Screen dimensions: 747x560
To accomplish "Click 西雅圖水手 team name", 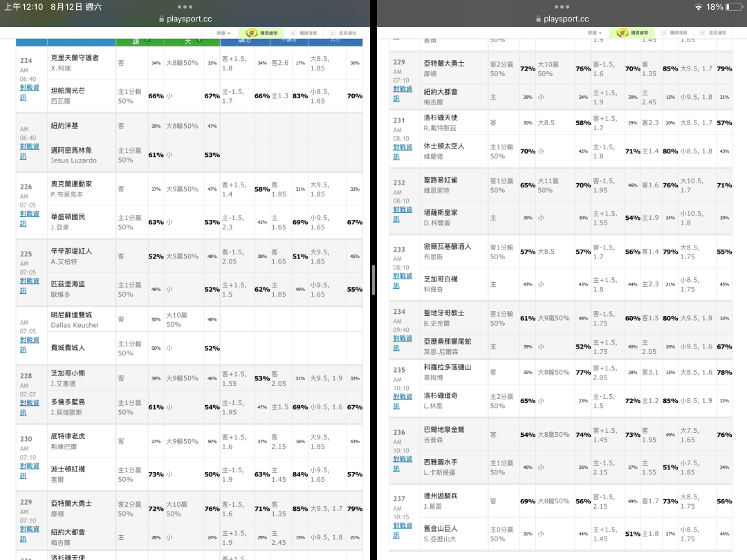I will (441, 462).
